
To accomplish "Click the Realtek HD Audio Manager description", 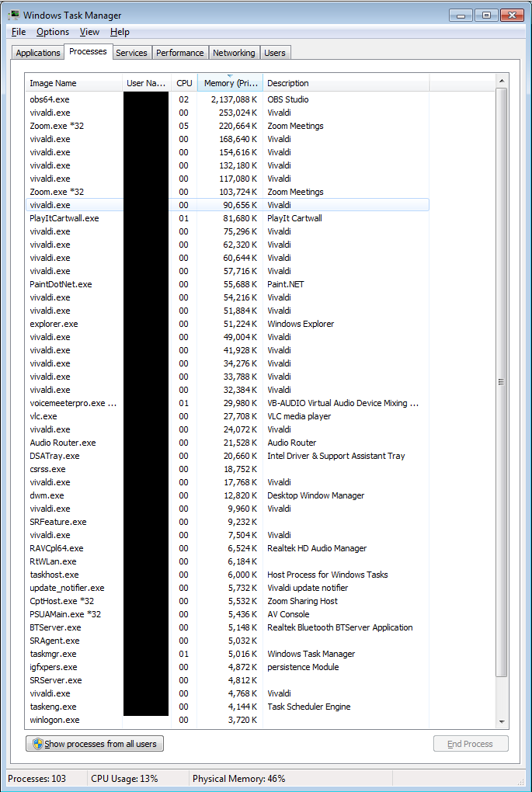I will coord(317,548).
